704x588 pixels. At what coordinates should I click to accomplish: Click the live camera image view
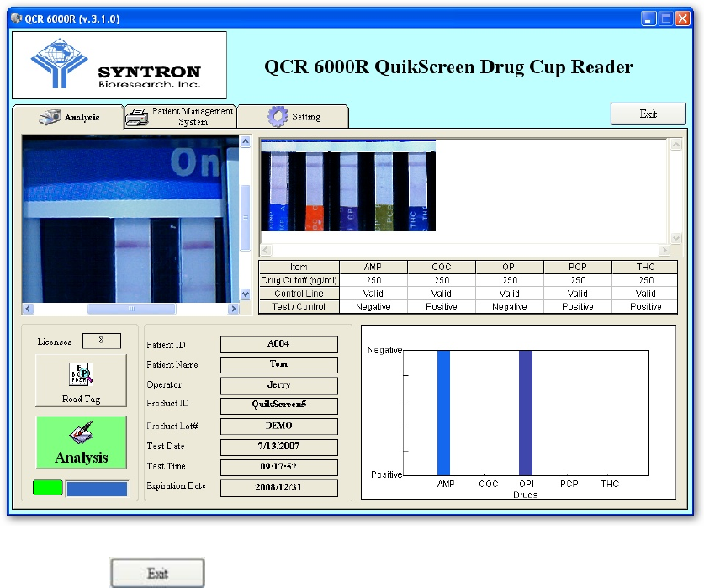(130, 220)
